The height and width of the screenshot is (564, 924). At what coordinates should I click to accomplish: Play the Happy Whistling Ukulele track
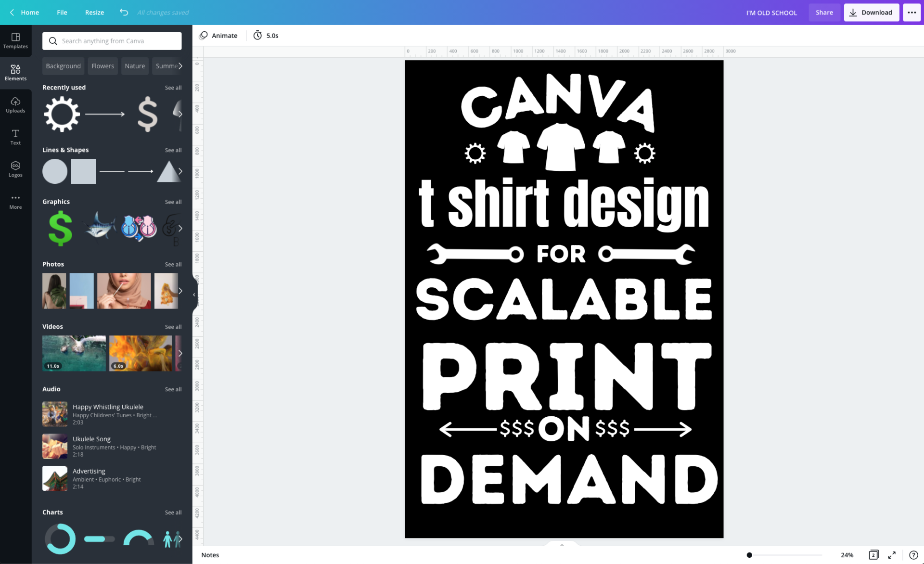click(55, 414)
